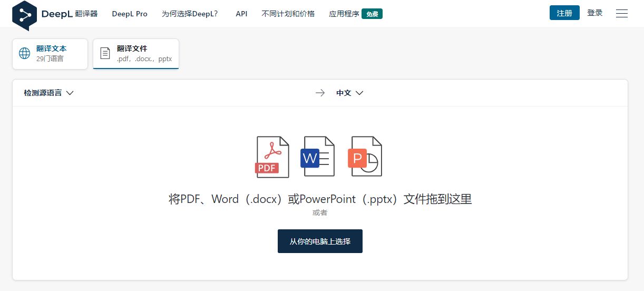The height and width of the screenshot is (291, 644).
Task: Click the .pdf, .docx, pptx subtitle
Action: coord(144,59)
